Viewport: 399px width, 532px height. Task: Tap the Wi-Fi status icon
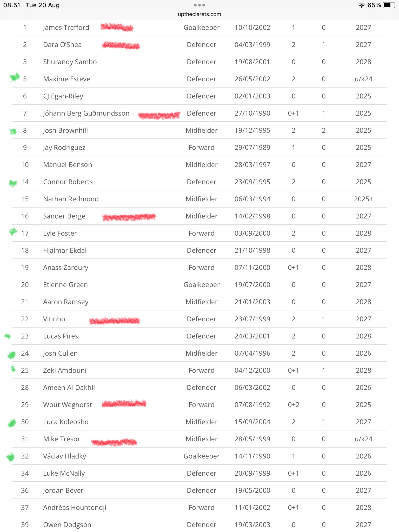coord(361,5)
